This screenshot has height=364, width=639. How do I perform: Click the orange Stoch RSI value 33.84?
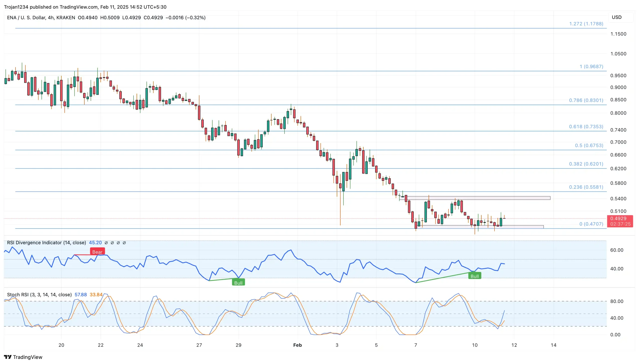tap(96, 294)
